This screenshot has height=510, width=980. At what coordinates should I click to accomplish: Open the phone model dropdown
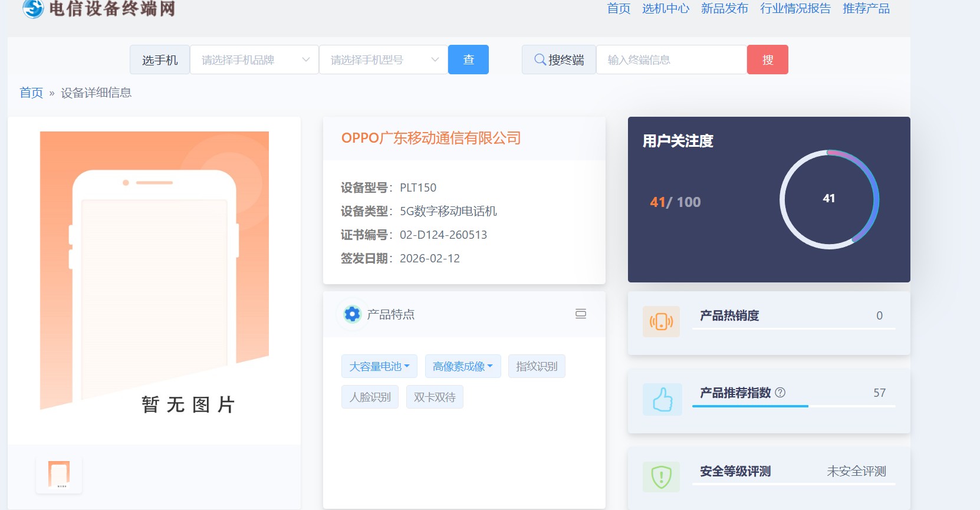383,60
